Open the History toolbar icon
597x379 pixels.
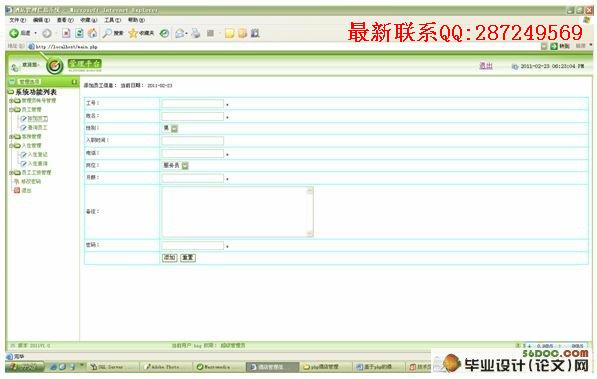[164, 34]
